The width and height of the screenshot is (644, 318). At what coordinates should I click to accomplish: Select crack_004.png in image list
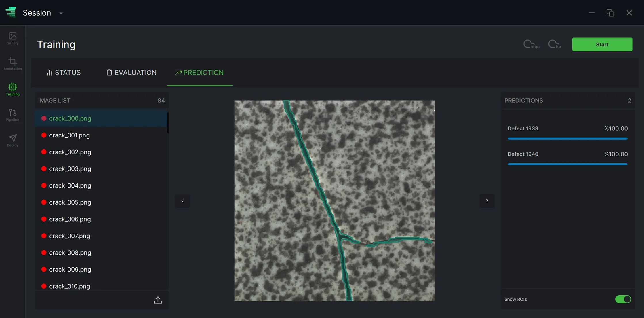pyautogui.click(x=101, y=185)
